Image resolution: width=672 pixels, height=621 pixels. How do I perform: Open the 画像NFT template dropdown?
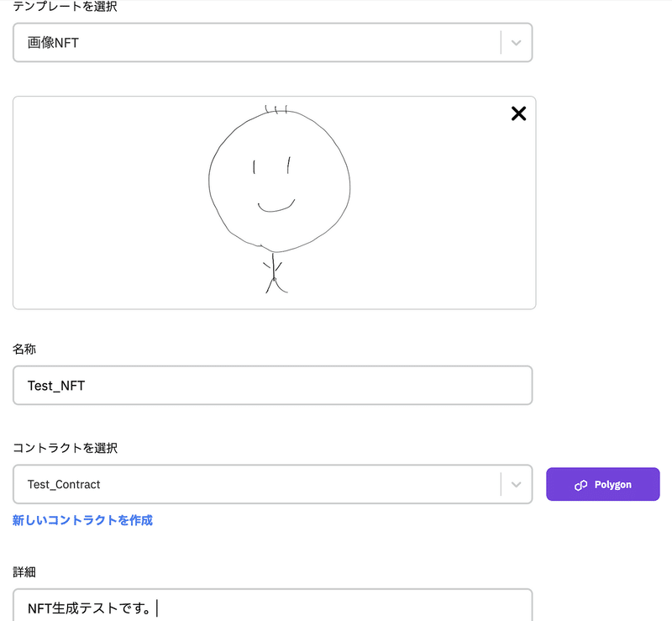[272, 43]
